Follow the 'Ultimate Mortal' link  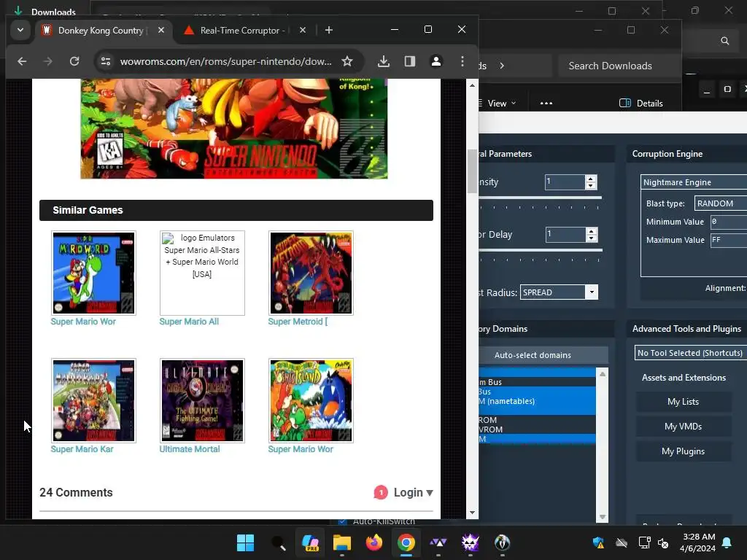(x=190, y=449)
